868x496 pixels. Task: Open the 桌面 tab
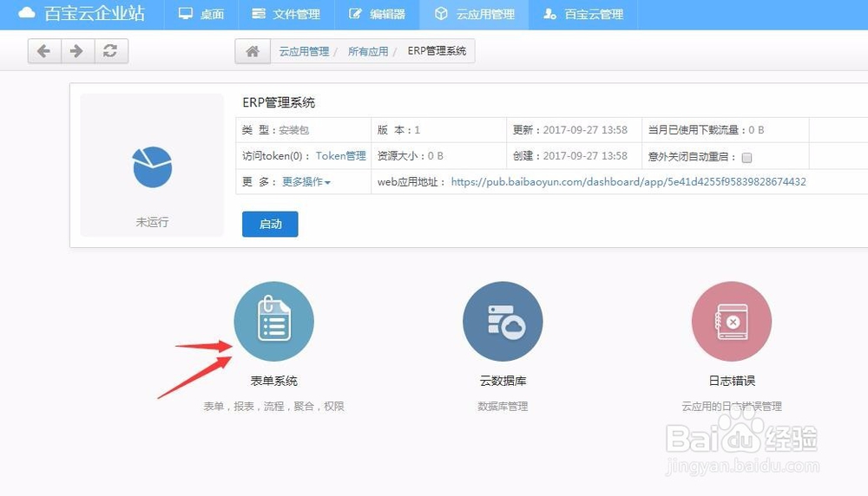pyautogui.click(x=201, y=15)
